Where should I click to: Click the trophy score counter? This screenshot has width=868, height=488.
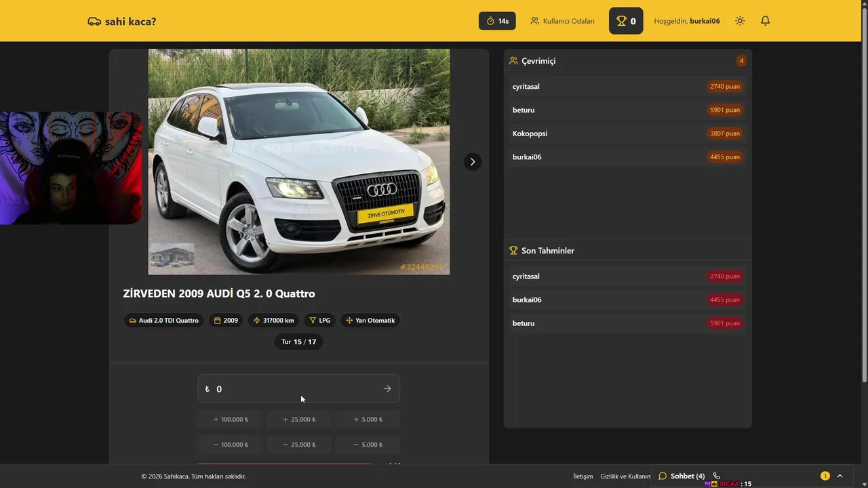(626, 21)
